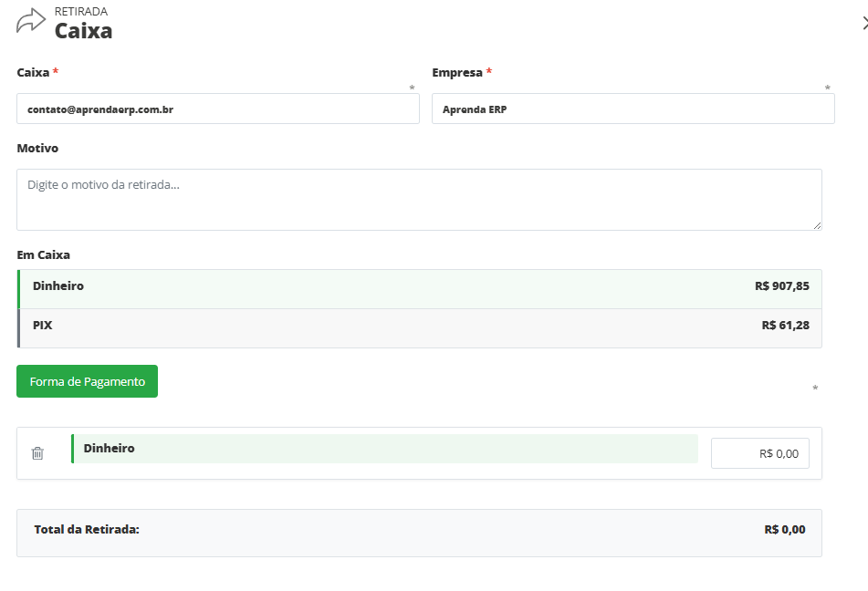Click the Empresa field label
The width and height of the screenshot is (868, 591).
tap(456, 72)
